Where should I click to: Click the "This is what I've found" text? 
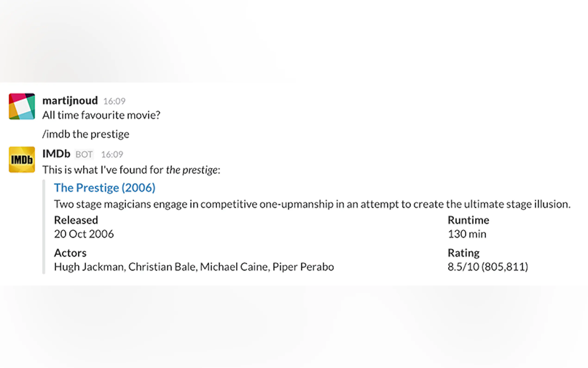coord(131,170)
